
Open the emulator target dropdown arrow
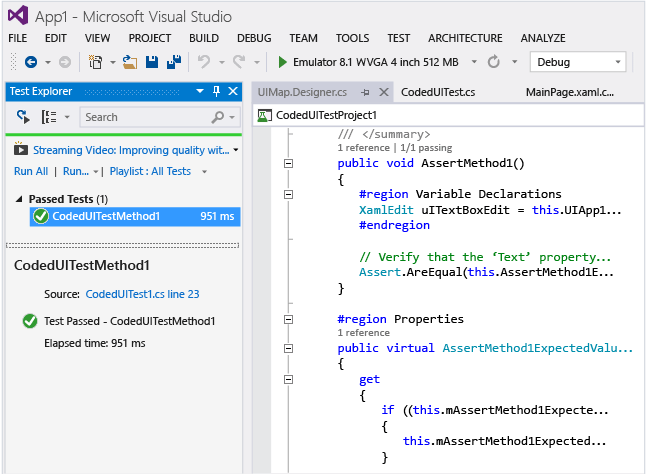(x=474, y=62)
